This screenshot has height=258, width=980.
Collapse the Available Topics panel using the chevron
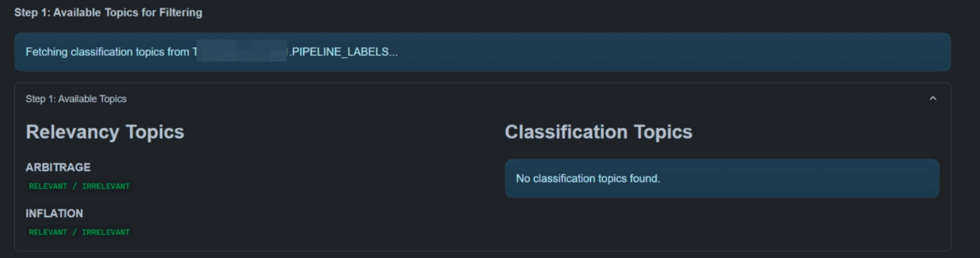[932, 99]
